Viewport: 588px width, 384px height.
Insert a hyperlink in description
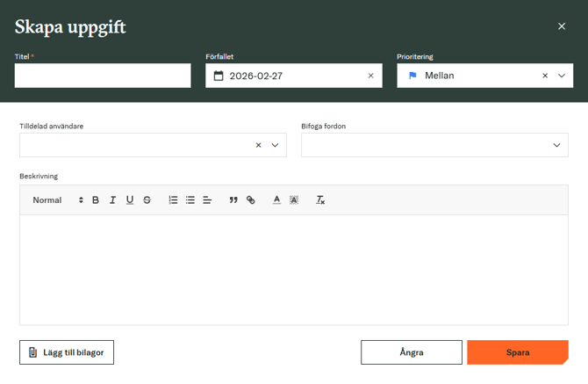(x=251, y=200)
